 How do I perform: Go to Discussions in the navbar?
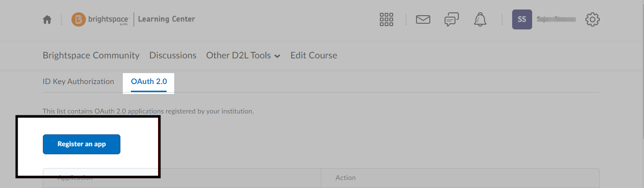coord(173,56)
